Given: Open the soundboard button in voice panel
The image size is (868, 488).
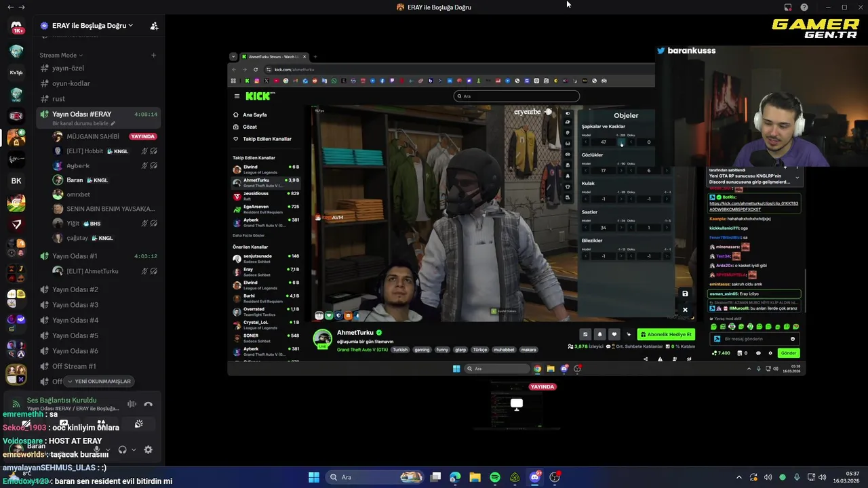Looking at the screenshot, I should (x=139, y=424).
